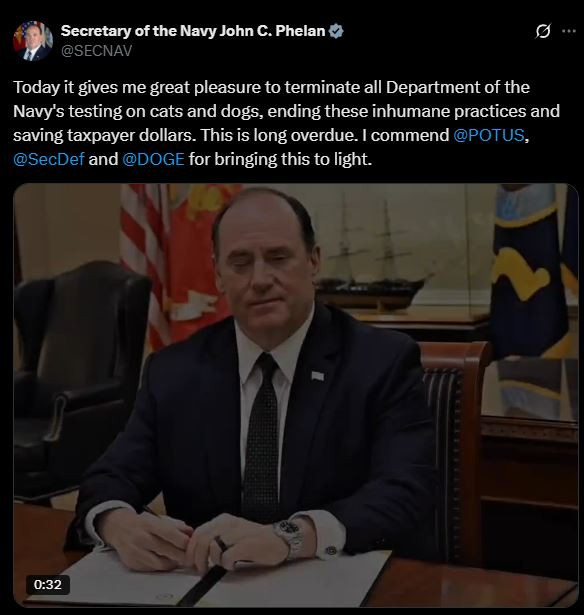Screen dimensions: 584x615
Task: Click the @POTUS mention
Action: [x=489, y=135]
